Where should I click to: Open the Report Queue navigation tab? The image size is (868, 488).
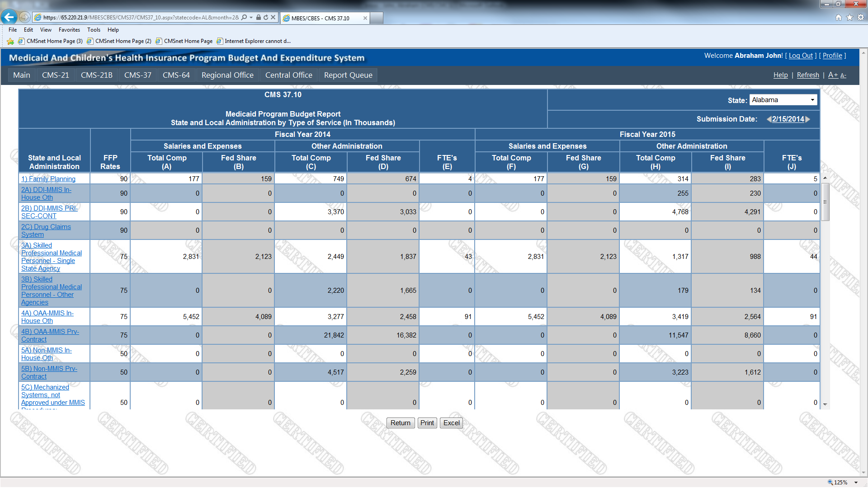pyautogui.click(x=348, y=75)
